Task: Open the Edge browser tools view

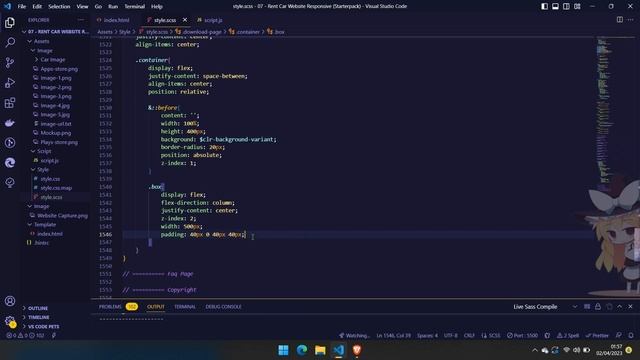Action: pos(10,162)
